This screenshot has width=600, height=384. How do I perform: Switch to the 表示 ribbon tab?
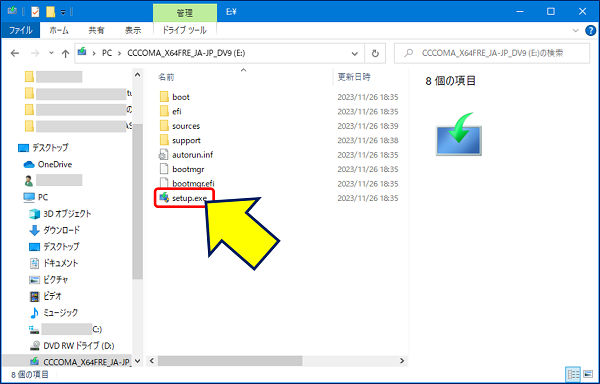[x=133, y=30]
